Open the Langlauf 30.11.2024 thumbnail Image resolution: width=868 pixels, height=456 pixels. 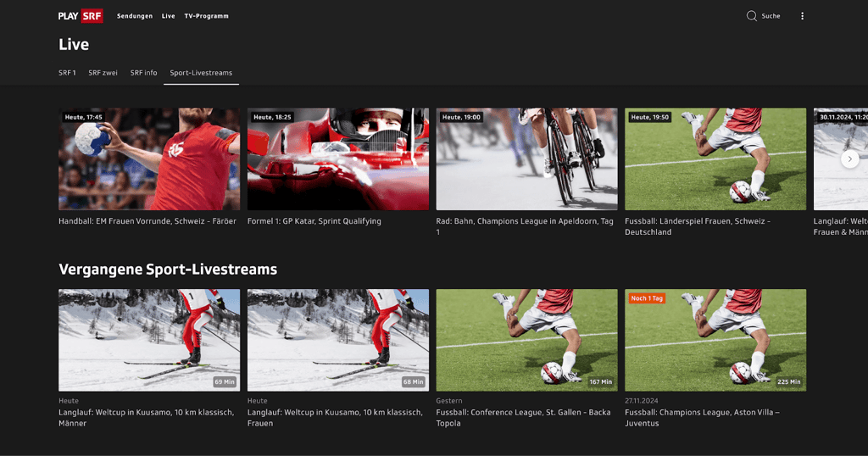(841, 158)
